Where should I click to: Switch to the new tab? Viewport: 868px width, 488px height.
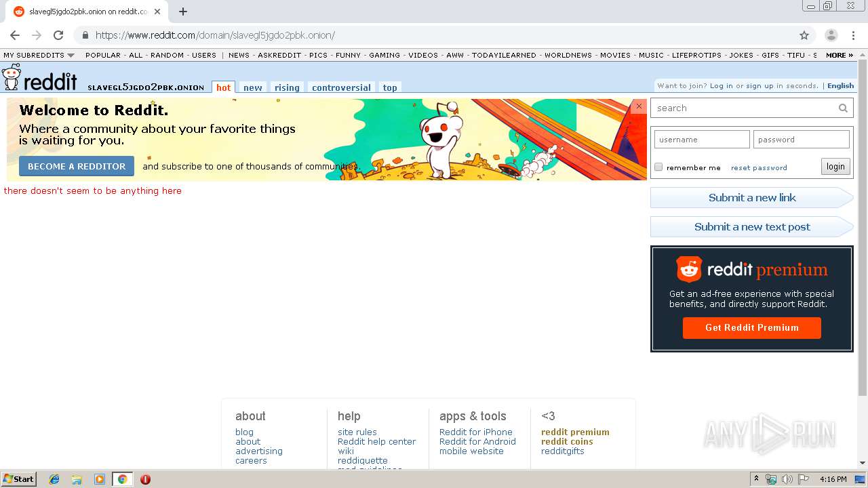pos(253,87)
